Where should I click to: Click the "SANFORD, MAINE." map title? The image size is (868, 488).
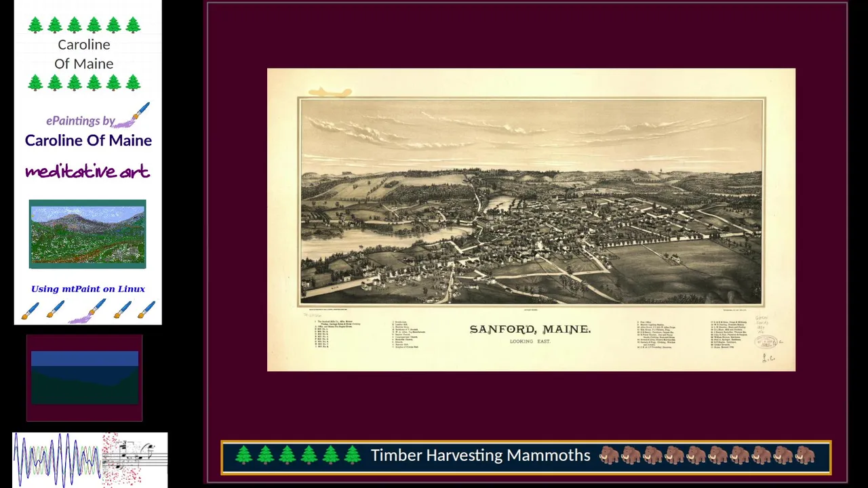pos(530,329)
